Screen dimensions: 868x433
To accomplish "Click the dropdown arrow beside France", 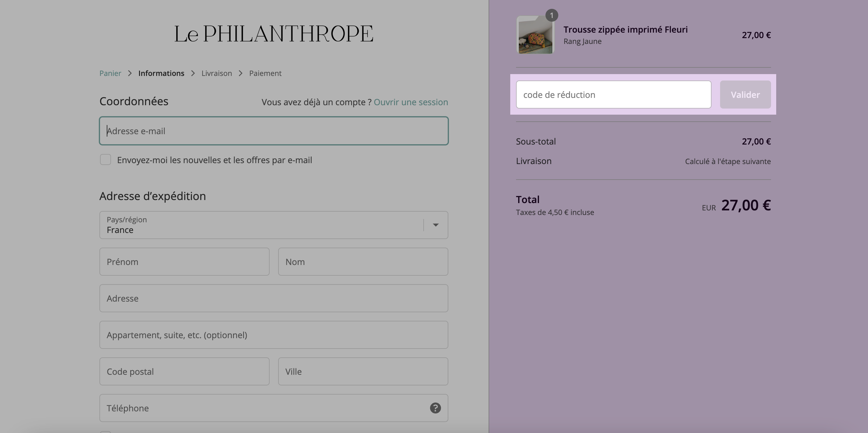I will 436,225.
